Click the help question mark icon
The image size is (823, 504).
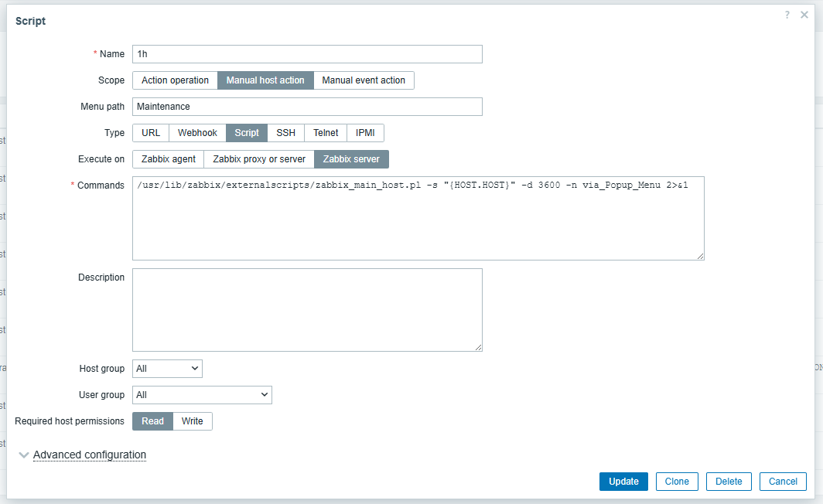click(x=787, y=15)
